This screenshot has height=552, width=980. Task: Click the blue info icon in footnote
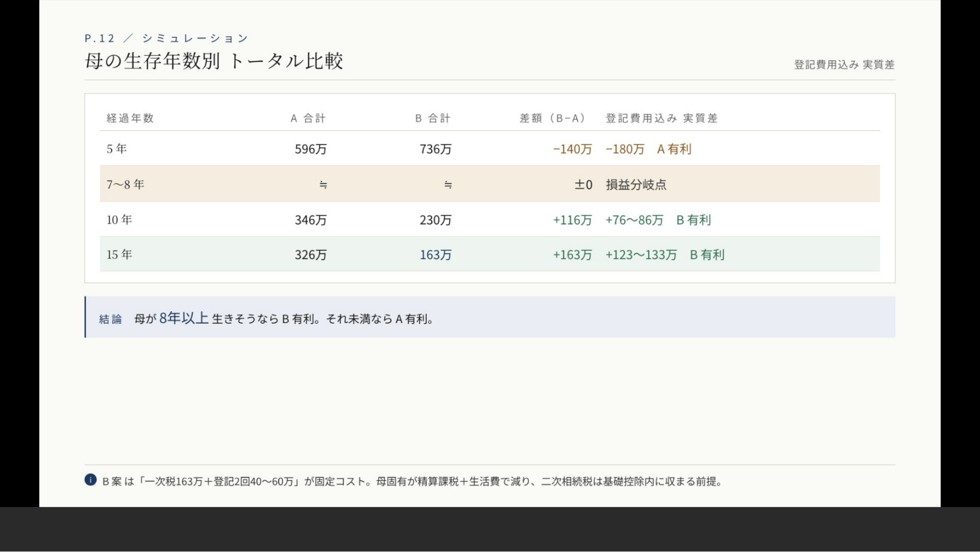click(91, 480)
